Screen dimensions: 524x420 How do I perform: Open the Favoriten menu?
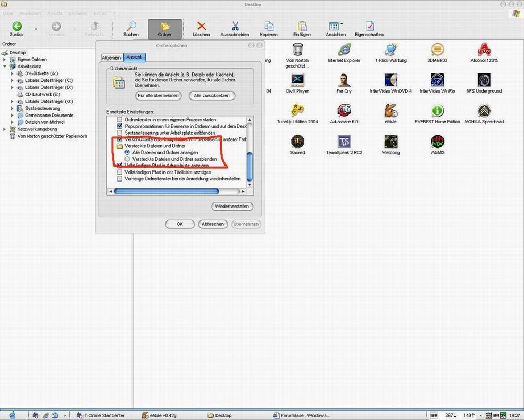(x=78, y=13)
